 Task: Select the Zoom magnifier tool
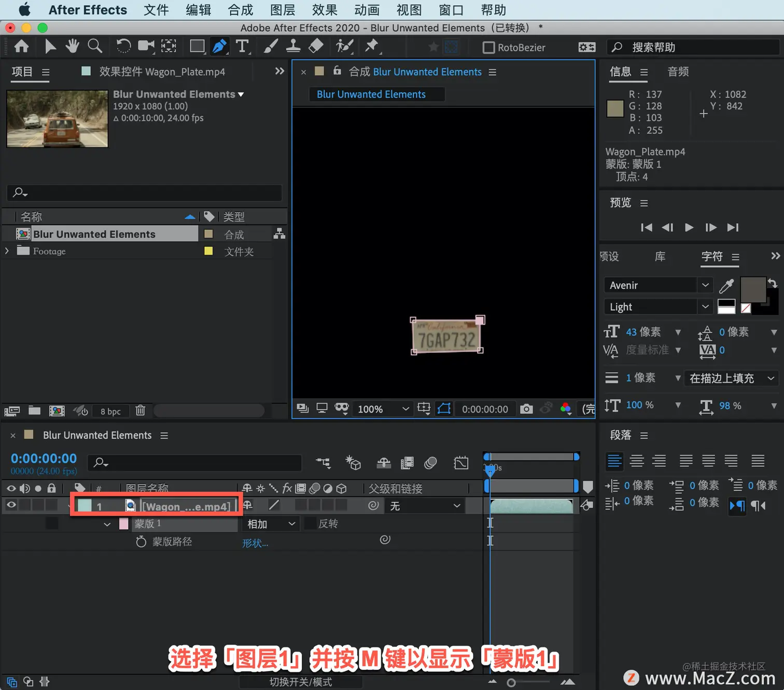[x=95, y=47]
